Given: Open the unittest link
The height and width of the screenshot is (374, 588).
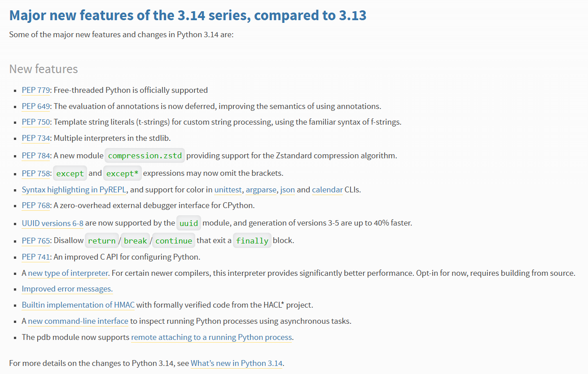Looking at the screenshot, I should (228, 190).
